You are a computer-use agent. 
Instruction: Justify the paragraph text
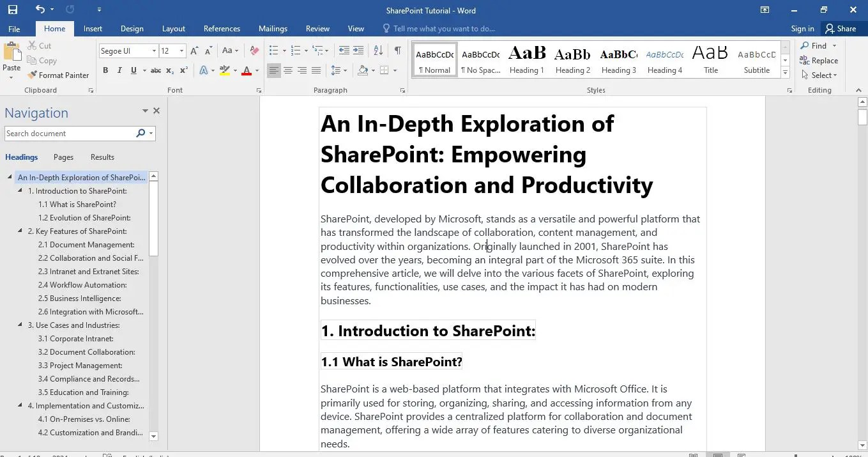316,70
